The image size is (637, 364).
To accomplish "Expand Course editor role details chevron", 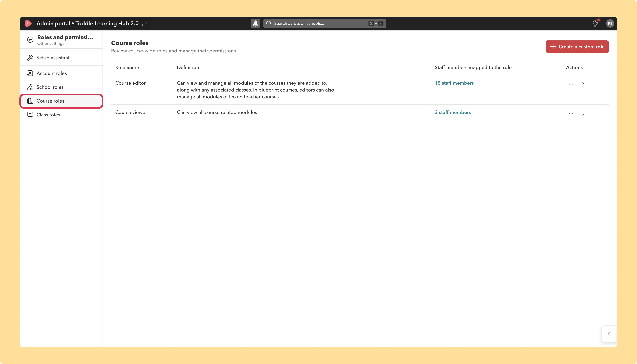I will click(x=583, y=84).
